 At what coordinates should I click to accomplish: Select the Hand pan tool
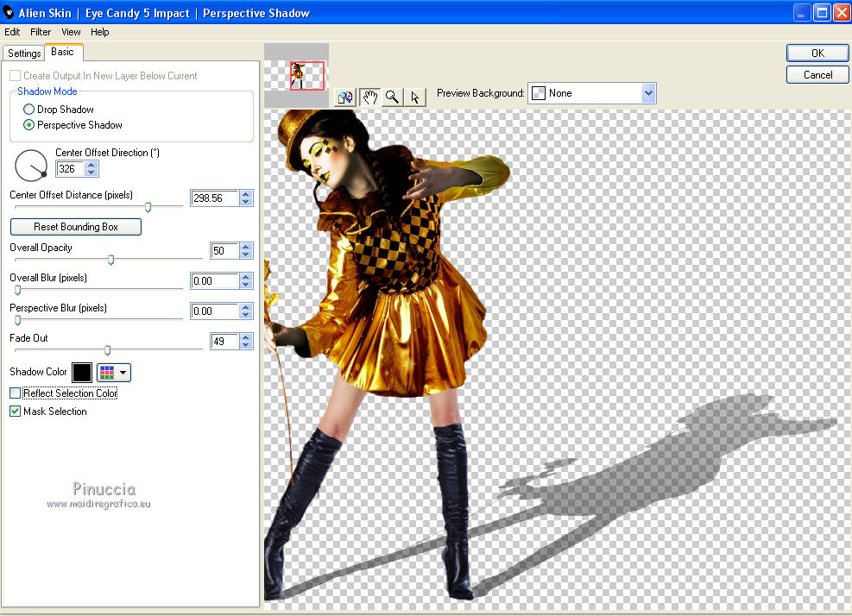(369, 97)
